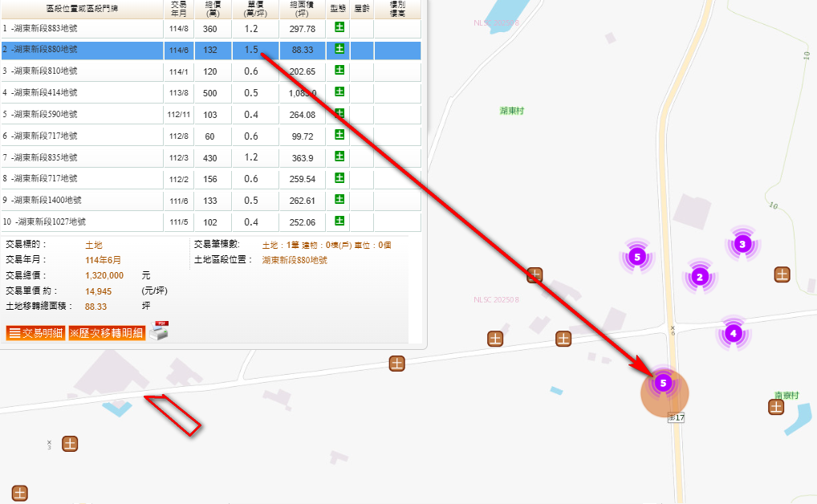Select the highlighted row 湖東新段880地號

(x=80, y=50)
